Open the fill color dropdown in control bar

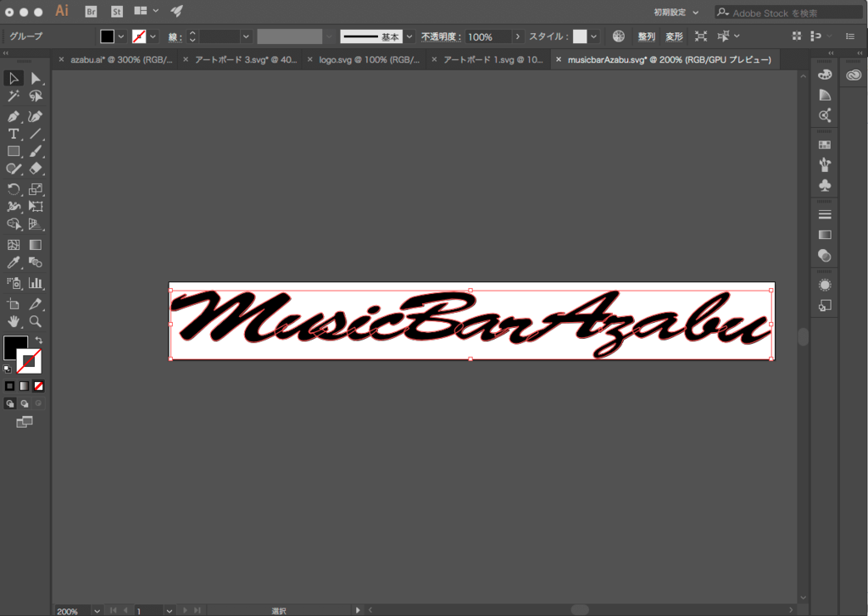(x=121, y=36)
